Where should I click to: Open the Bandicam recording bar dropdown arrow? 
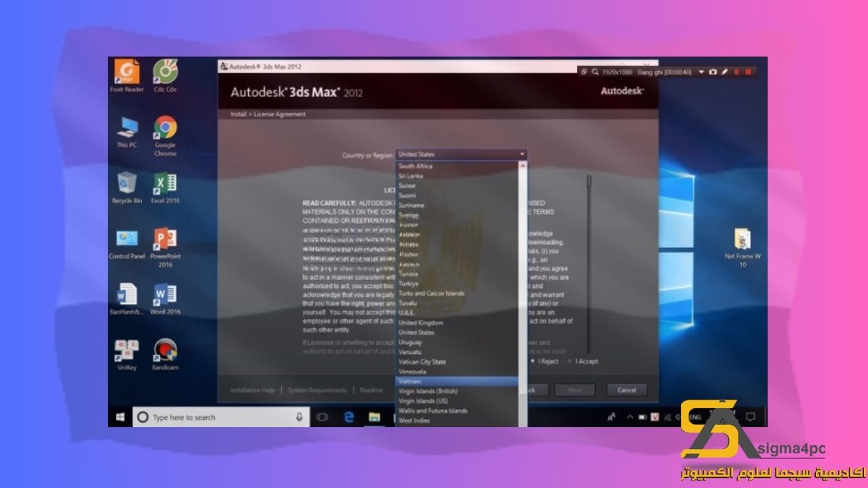coord(701,72)
